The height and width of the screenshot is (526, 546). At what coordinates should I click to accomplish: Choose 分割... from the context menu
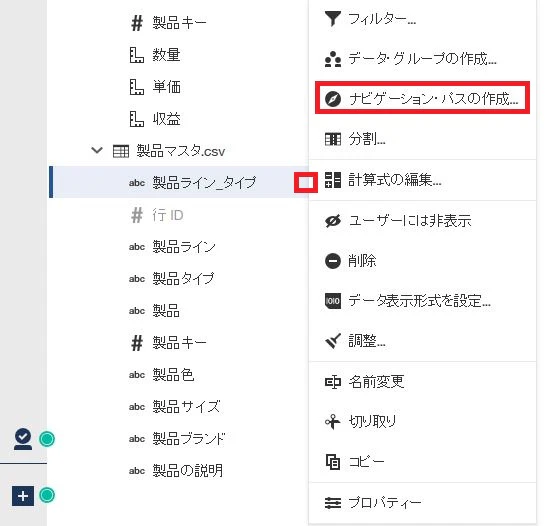pos(422,139)
